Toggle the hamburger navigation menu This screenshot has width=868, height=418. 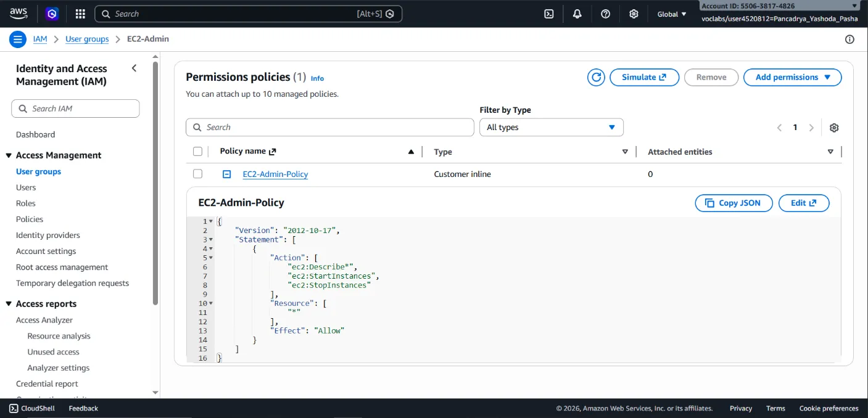point(18,39)
